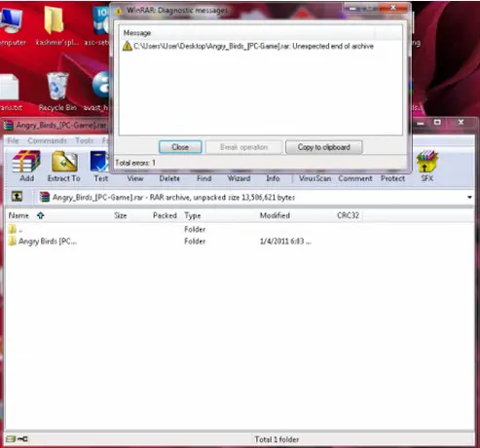The height and width of the screenshot is (448, 480).
Task: Open the Commands menu
Action: [x=47, y=140]
